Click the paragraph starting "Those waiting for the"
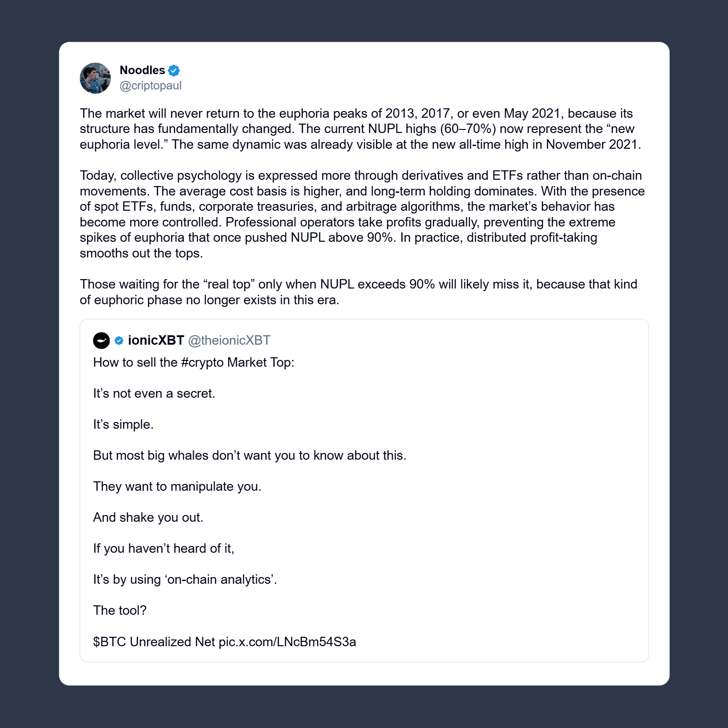The width and height of the screenshot is (728, 728). [x=358, y=292]
